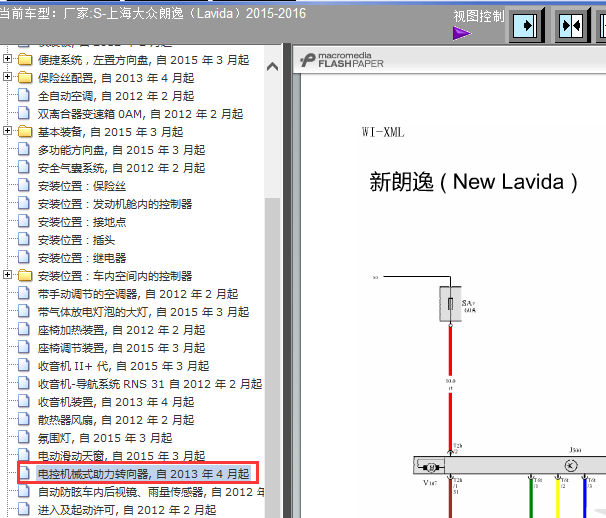
Task: Select 安装位置：保险丝 entry
Action: point(82,186)
